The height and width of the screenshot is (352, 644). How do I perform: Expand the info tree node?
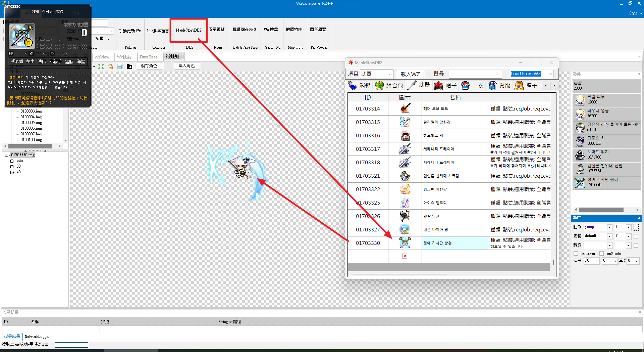click(12, 161)
